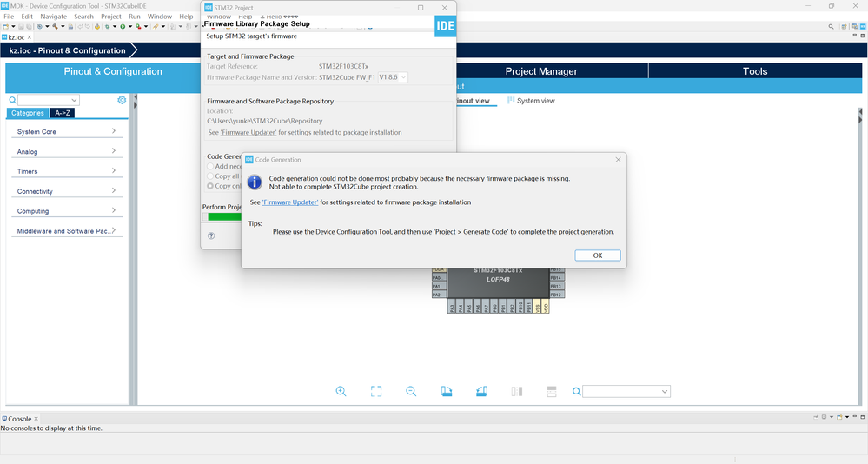
Task: Open the Help menu in the main IDE
Action: point(186,17)
